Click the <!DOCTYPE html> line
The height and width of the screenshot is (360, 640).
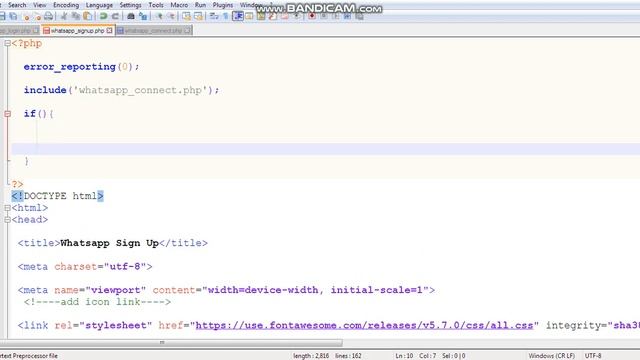(58, 196)
